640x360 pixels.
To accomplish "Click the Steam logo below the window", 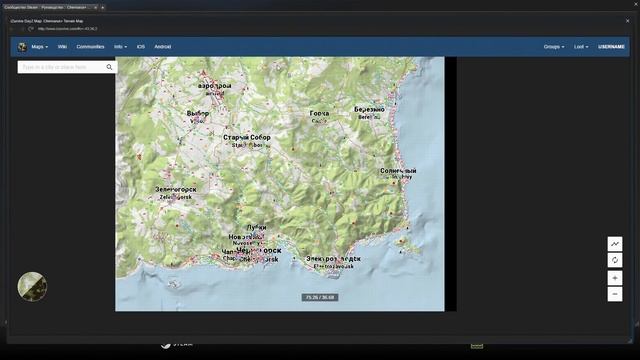I will (x=176, y=345).
